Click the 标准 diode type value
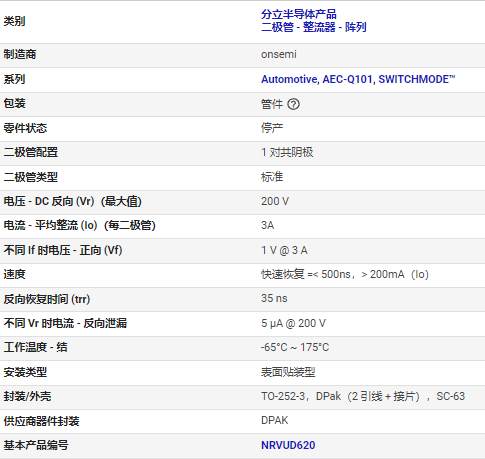Screen dimensions: 485x459 [x=272, y=177]
